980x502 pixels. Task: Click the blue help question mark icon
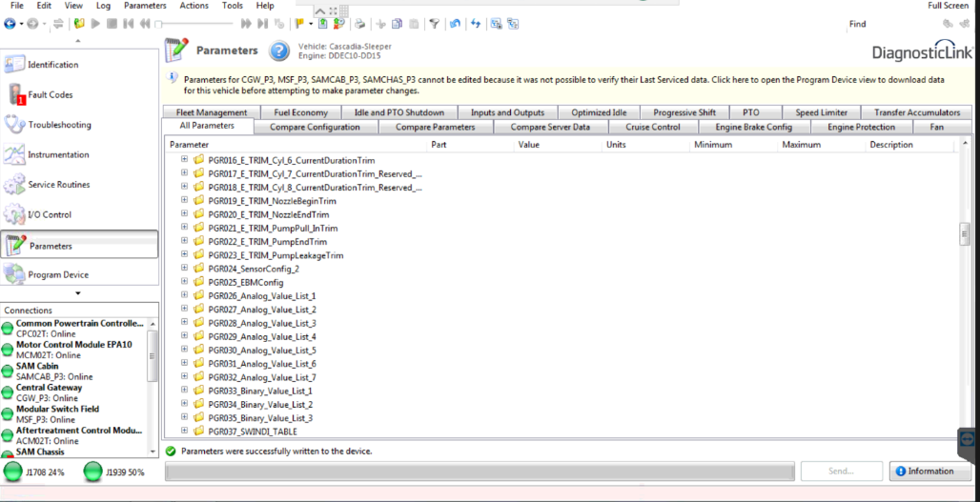pyautogui.click(x=278, y=50)
